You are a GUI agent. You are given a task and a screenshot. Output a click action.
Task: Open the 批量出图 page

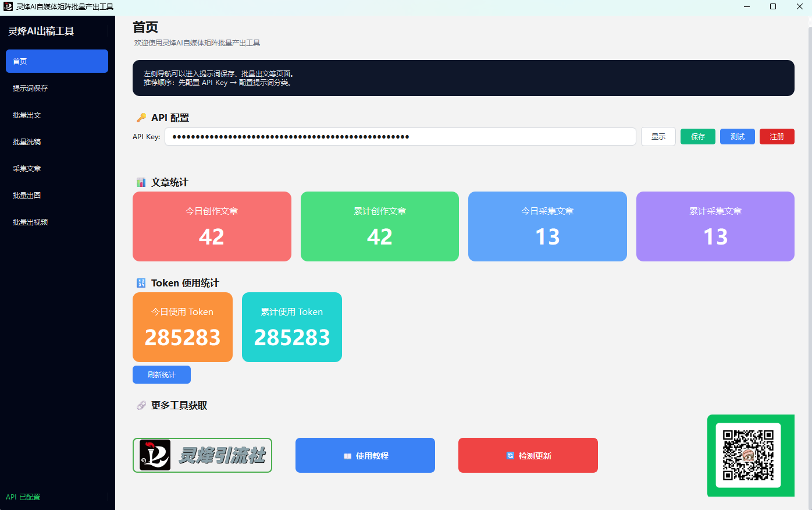click(x=56, y=195)
